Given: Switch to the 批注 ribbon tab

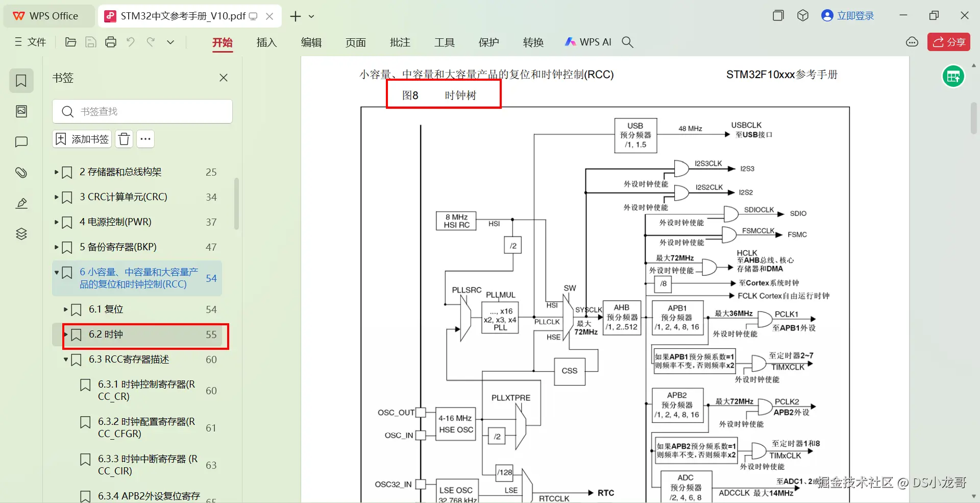Looking at the screenshot, I should click(x=400, y=42).
